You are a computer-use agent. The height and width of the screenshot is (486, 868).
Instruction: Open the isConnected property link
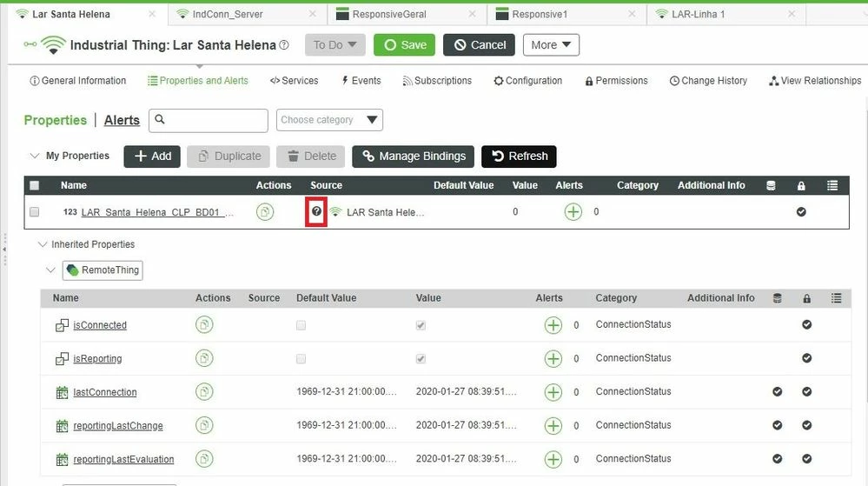100,325
